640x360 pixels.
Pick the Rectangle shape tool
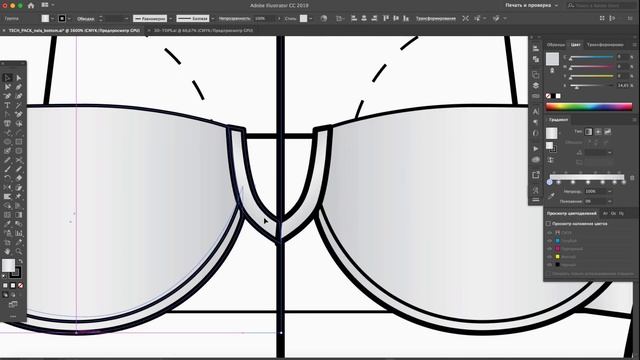[x=19, y=142]
